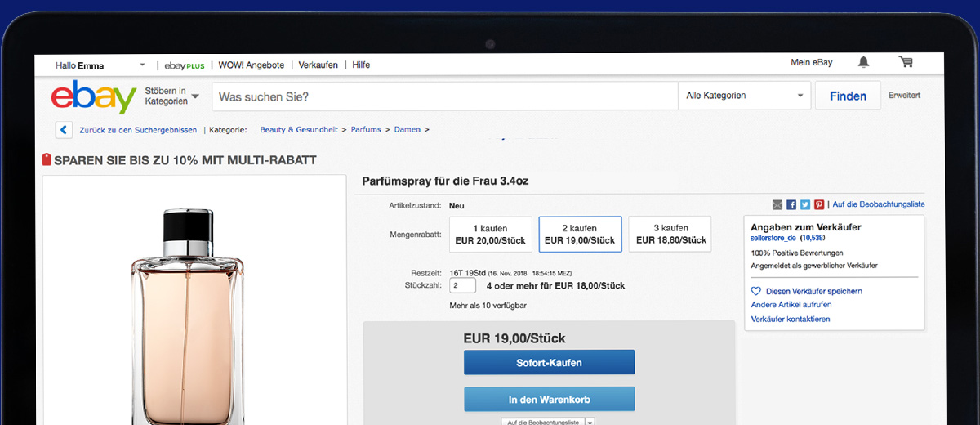The width and height of the screenshot is (980, 425).
Task: Go to Parfums breadcrumb category
Action: [x=366, y=129]
